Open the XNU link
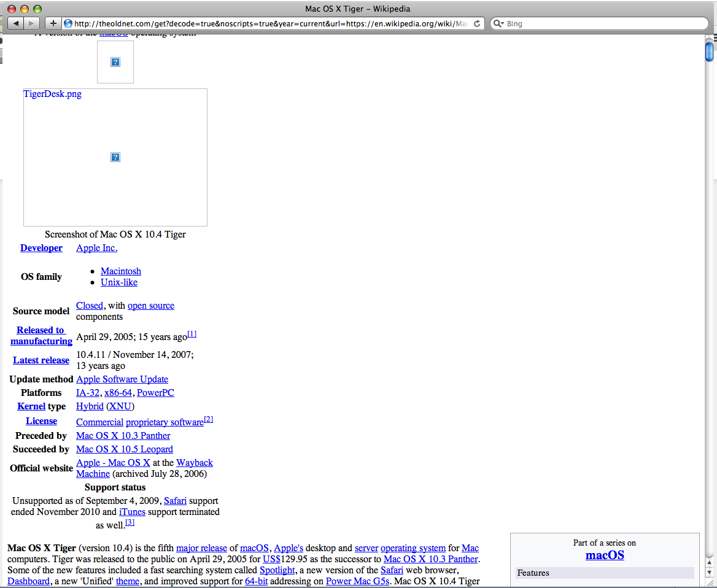Viewport: 717px width, 588px height. [x=120, y=406]
